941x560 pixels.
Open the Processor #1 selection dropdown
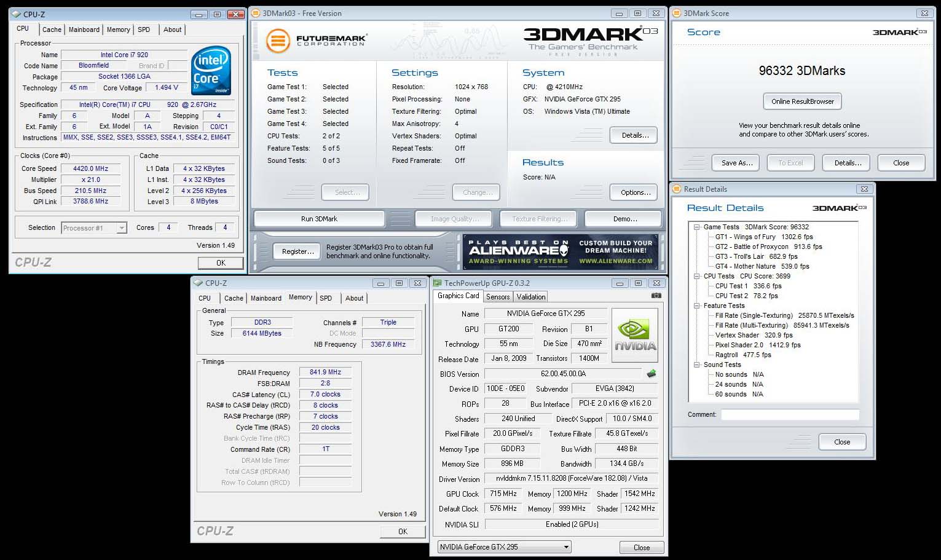[x=94, y=228]
